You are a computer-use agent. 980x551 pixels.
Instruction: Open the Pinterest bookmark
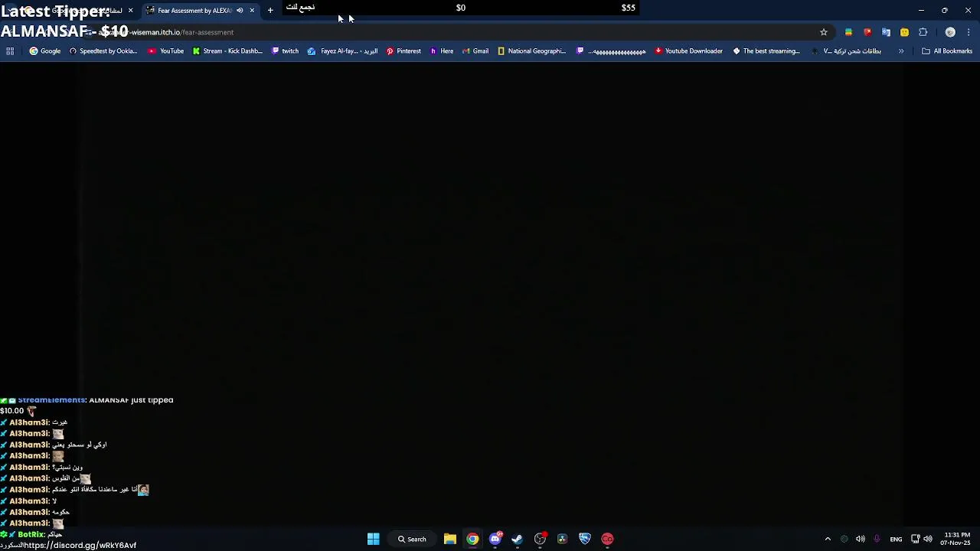[x=403, y=51]
